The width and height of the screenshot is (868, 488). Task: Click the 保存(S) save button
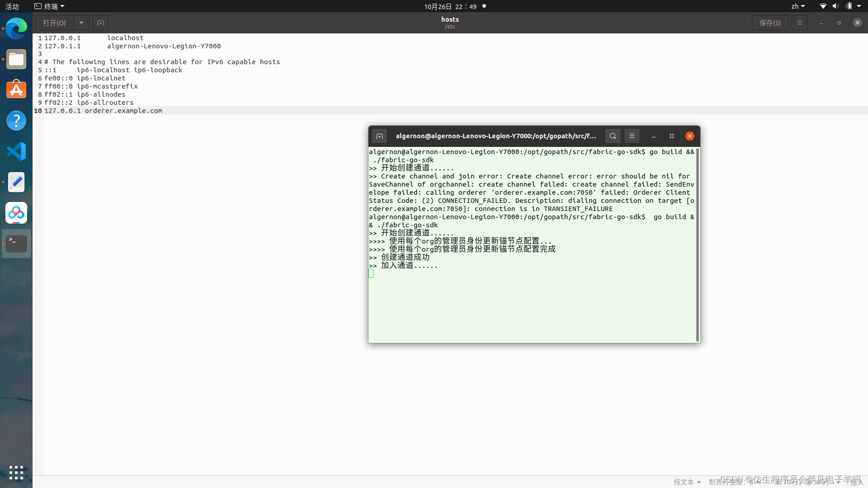[770, 23]
